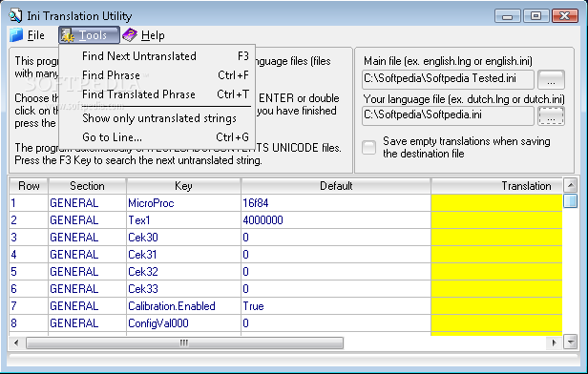This screenshot has height=374, width=588.
Task: Click the vertical scrollbar thumb
Action: click(x=571, y=201)
